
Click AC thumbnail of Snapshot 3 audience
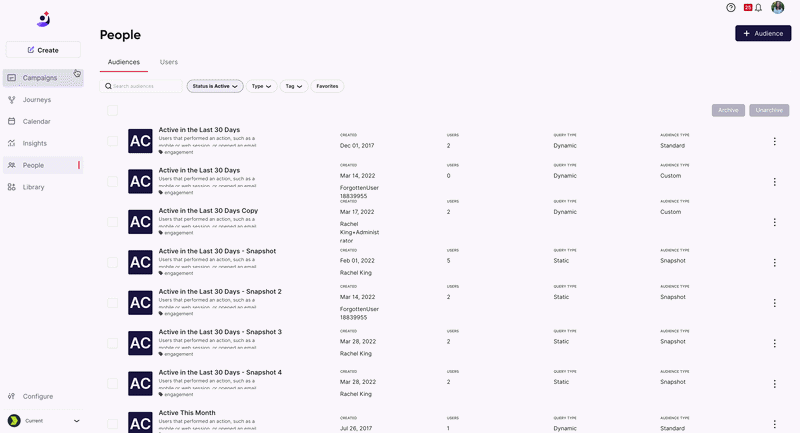(x=140, y=343)
